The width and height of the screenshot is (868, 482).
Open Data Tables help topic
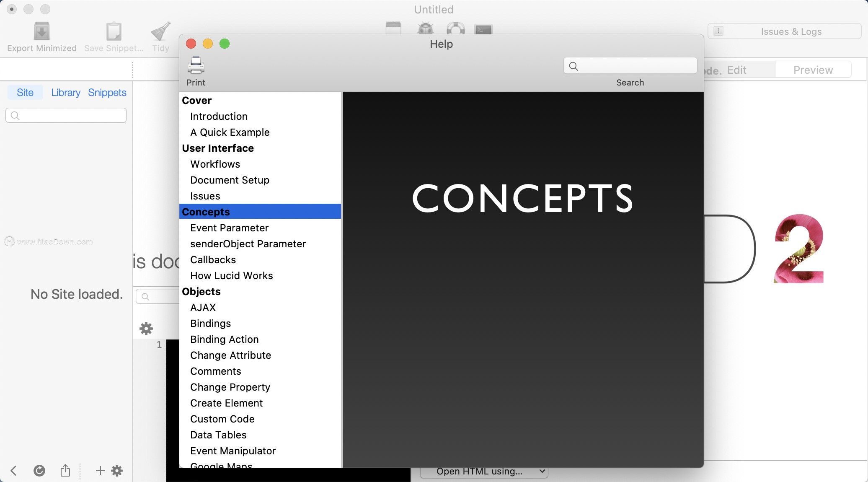coord(218,435)
